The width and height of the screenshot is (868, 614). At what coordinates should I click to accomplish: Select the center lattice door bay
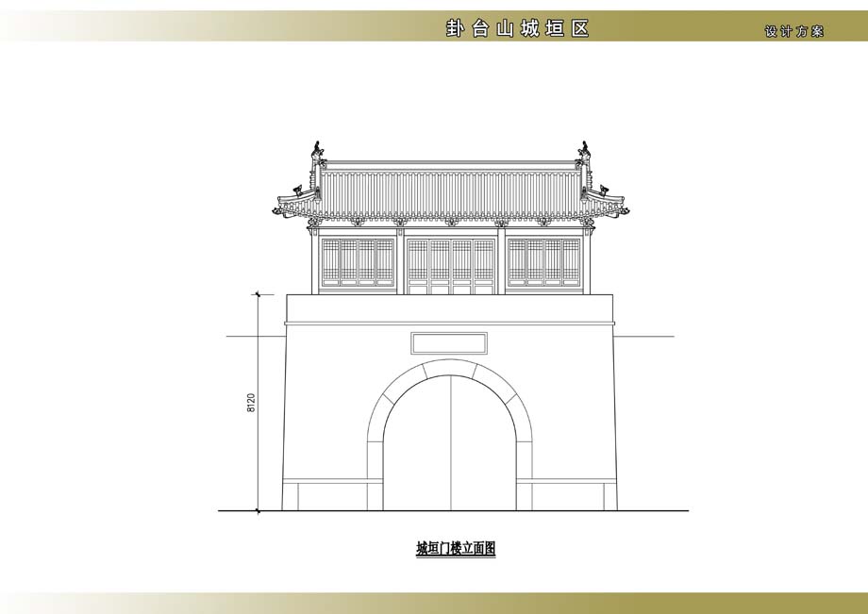click(451, 263)
